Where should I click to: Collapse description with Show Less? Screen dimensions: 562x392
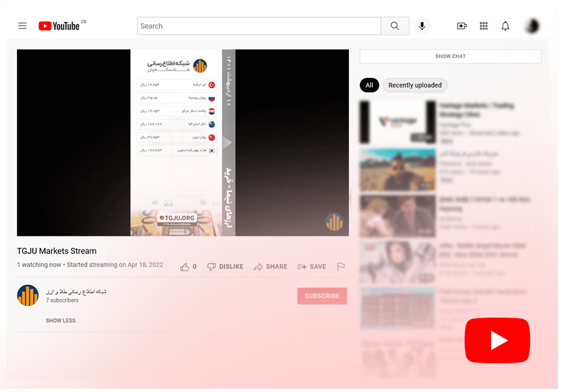[61, 320]
